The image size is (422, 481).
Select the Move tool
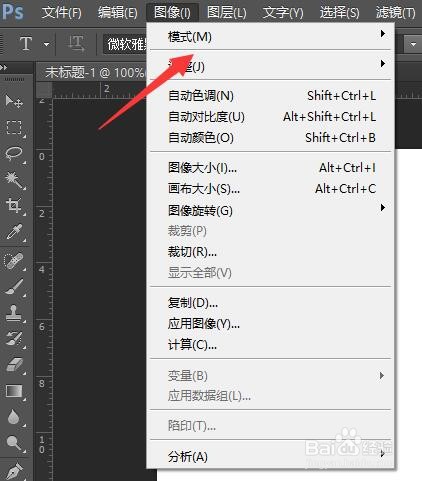pos(14,101)
